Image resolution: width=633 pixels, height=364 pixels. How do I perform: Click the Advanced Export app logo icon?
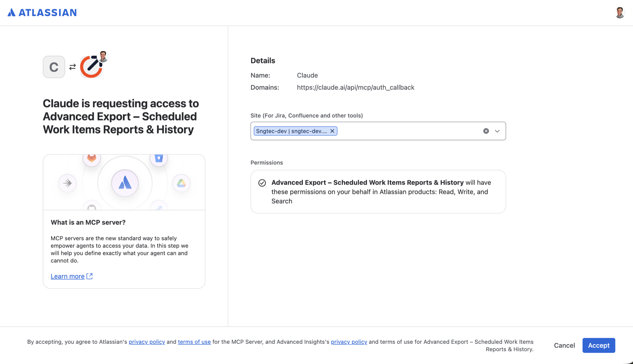click(x=91, y=66)
